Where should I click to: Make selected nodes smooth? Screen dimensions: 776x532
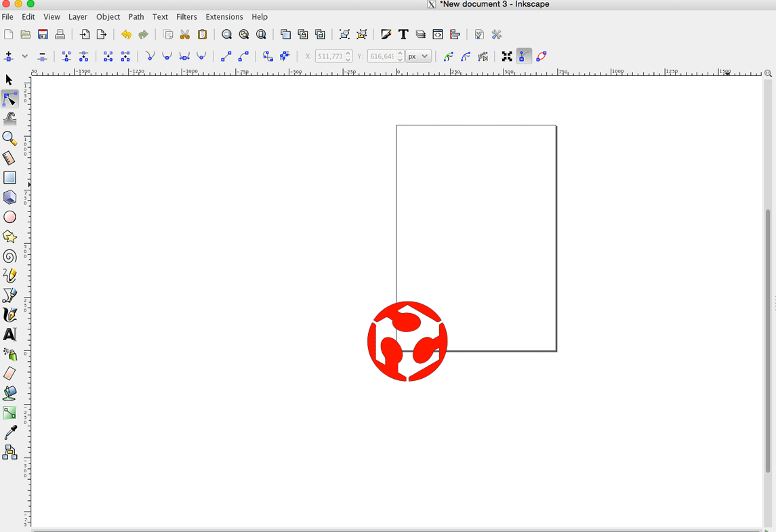tap(167, 56)
